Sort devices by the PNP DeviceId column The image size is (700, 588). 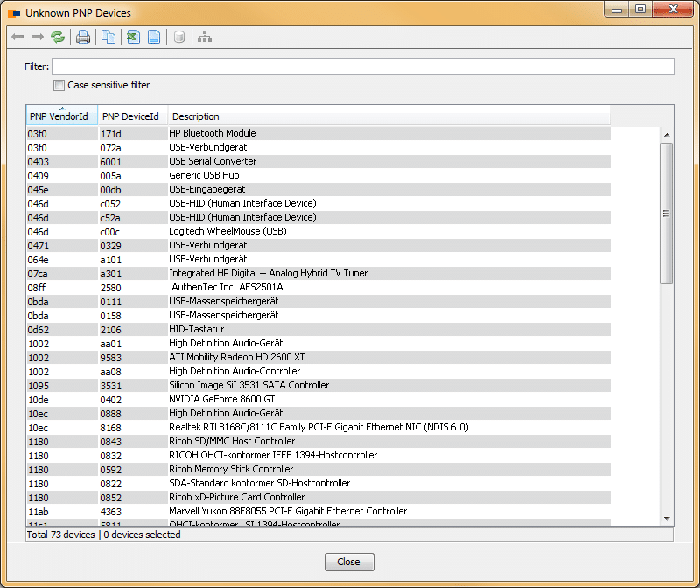pos(129,115)
